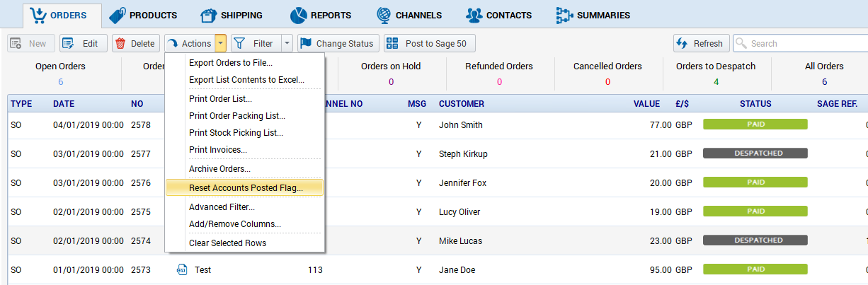Expand the Filter dropdown arrow
The height and width of the screenshot is (285, 868).
coord(287,43)
